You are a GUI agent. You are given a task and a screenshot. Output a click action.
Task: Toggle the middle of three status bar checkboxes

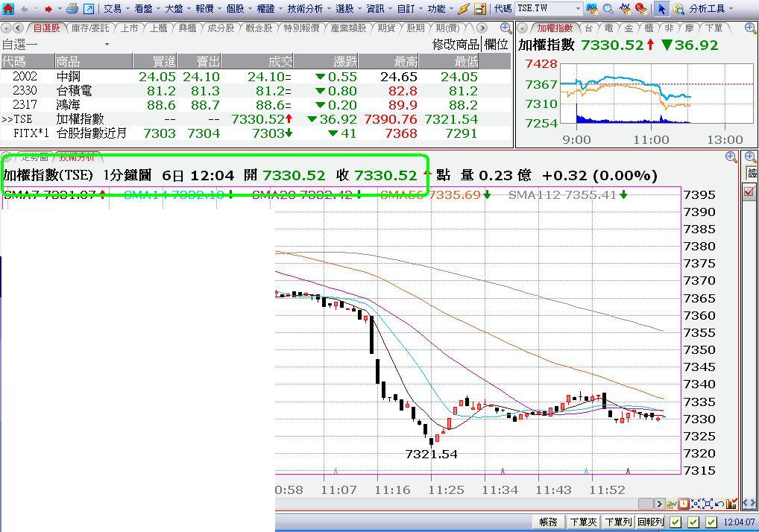(693, 522)
